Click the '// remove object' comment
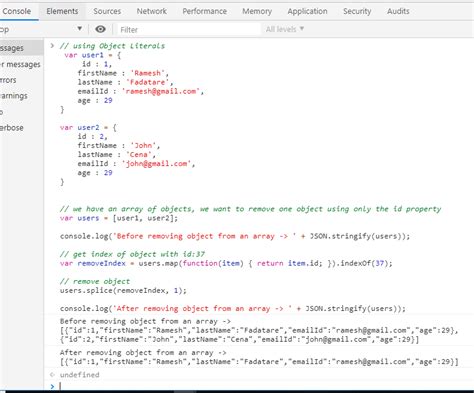The height and width of the screenshot is (393, 474). [x=95, y=281]
